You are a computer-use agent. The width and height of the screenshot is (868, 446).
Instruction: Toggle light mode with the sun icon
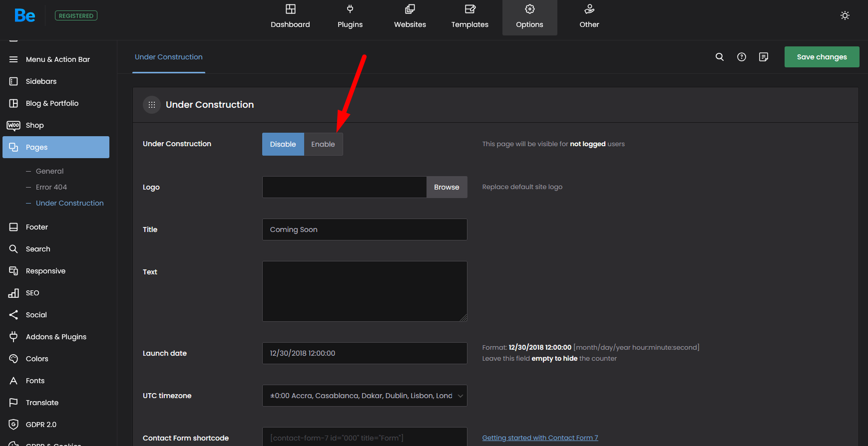coord(845,15)
